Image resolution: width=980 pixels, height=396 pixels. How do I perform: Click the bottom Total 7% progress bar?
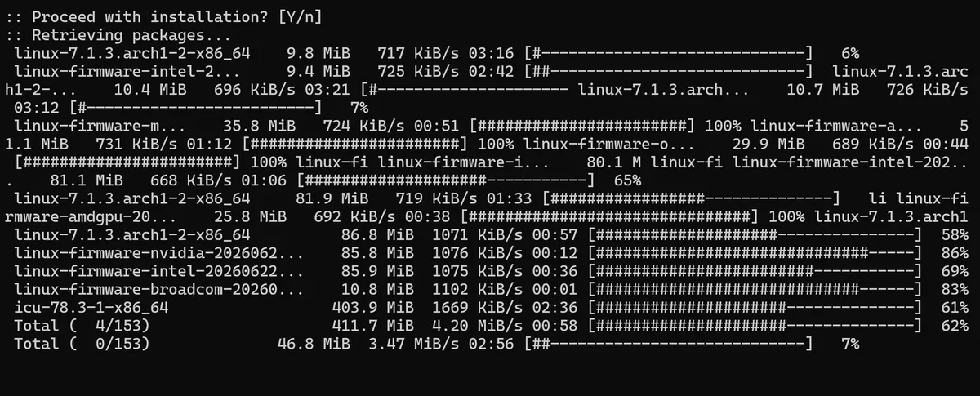click(x=670, y=345)
